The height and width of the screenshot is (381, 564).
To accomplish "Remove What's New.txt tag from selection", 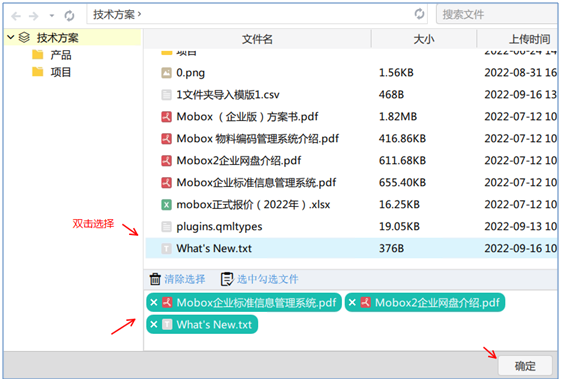I will tap(154, 324).
